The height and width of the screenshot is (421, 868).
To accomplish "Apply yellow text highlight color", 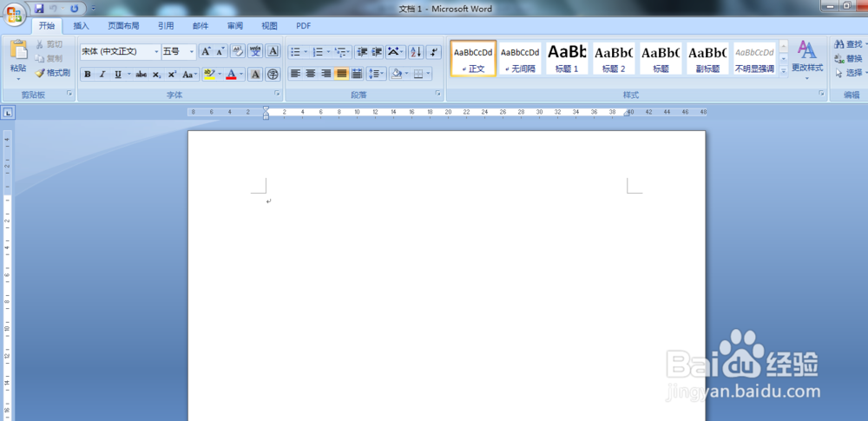I will 208,75.
